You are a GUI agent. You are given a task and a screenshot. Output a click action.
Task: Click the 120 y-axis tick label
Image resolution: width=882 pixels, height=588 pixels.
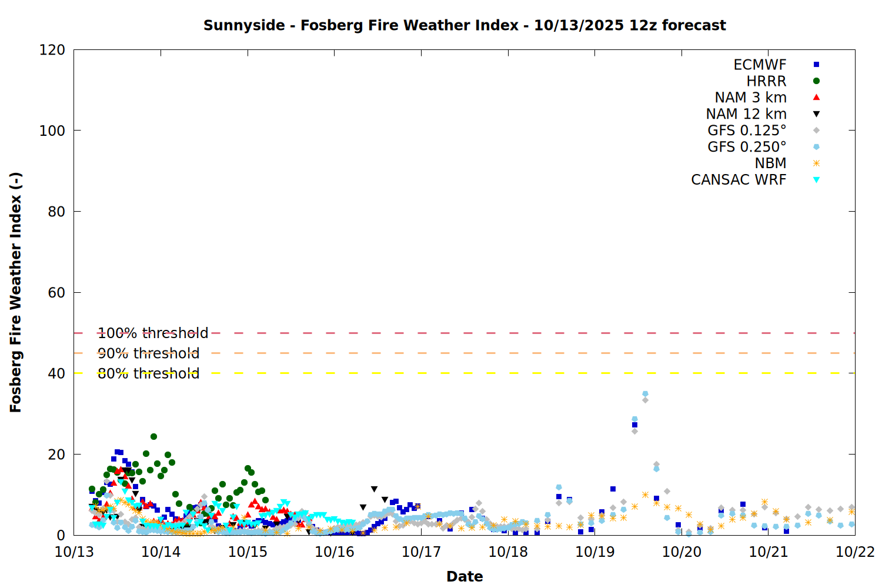[x=52, y=50]
